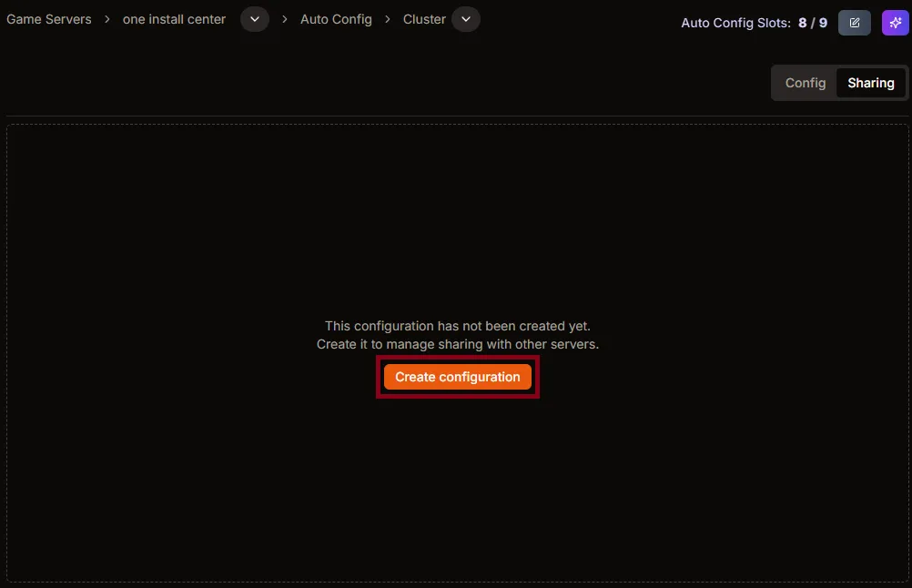Image resolution: width=912 pixels, height=588 pixels.
Task: Click the Auto Config Slots label
Action: [735, 23]
